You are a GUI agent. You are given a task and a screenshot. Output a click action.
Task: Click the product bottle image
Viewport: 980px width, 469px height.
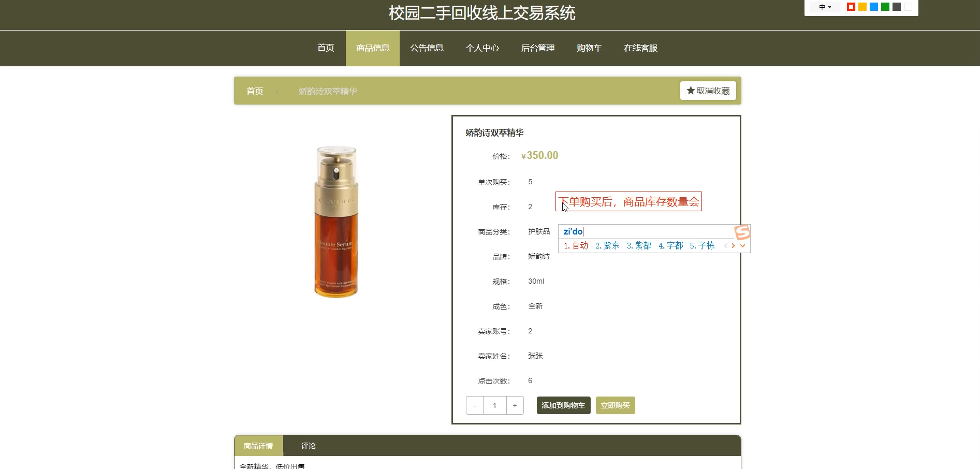(x=336, y=222)
